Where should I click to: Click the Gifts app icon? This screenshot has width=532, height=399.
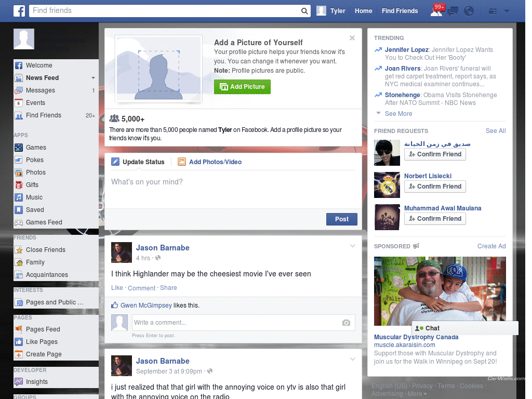click(x=19, y=185)
